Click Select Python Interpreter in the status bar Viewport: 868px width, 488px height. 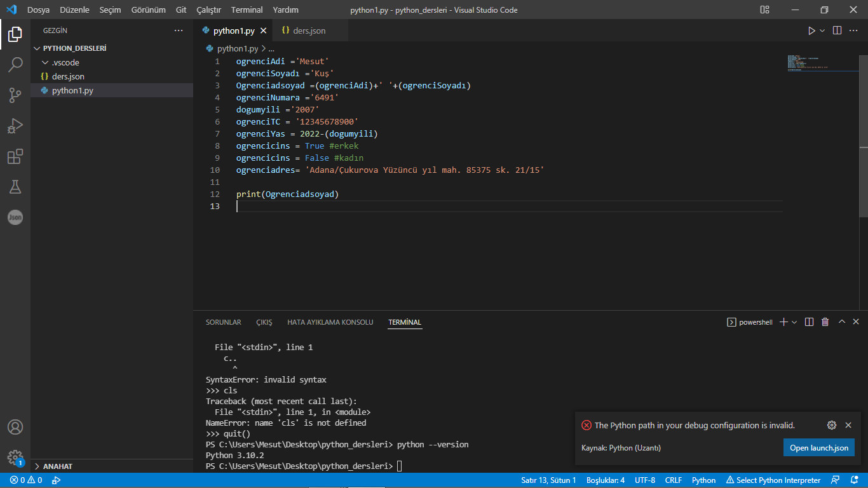[x=773, y=480]
